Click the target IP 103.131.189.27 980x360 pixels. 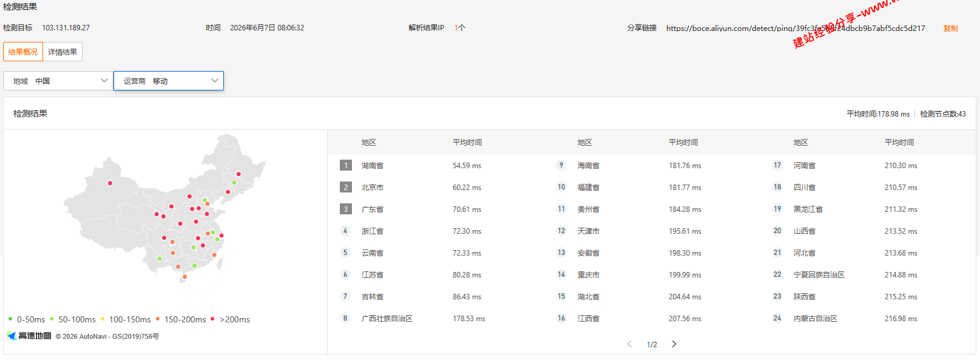point(66,28)
